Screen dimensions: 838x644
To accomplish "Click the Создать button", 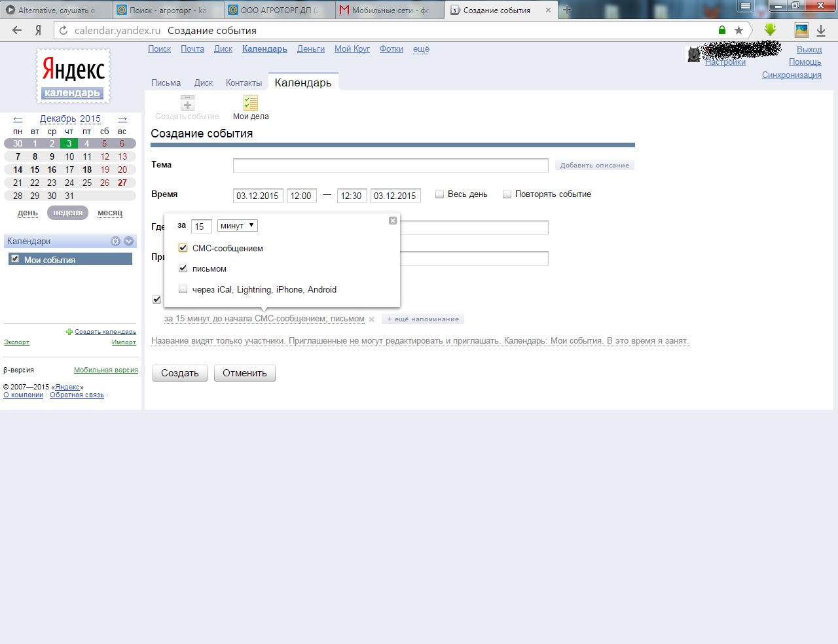I will (180, 373).
